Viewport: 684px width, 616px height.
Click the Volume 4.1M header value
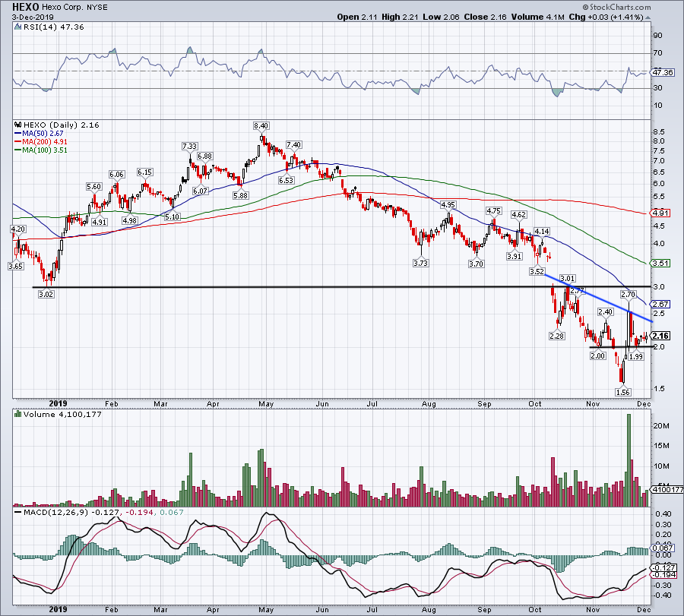pos(538,17)
